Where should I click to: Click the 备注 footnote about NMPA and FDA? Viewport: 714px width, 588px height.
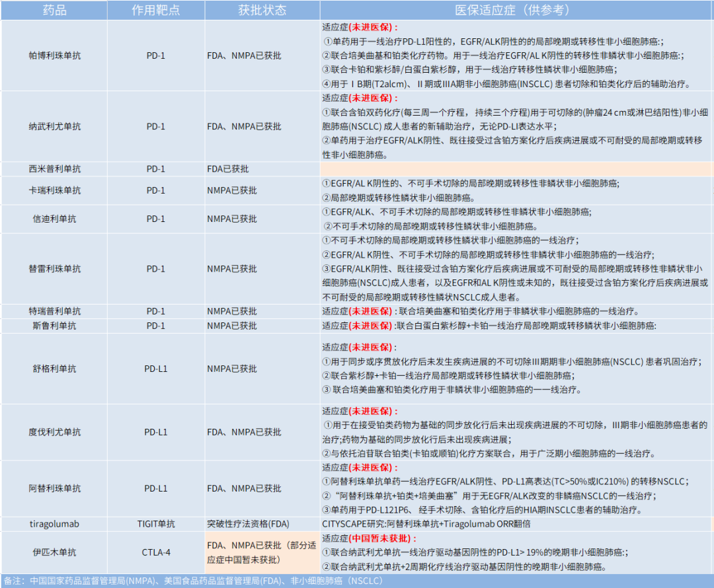194,581
